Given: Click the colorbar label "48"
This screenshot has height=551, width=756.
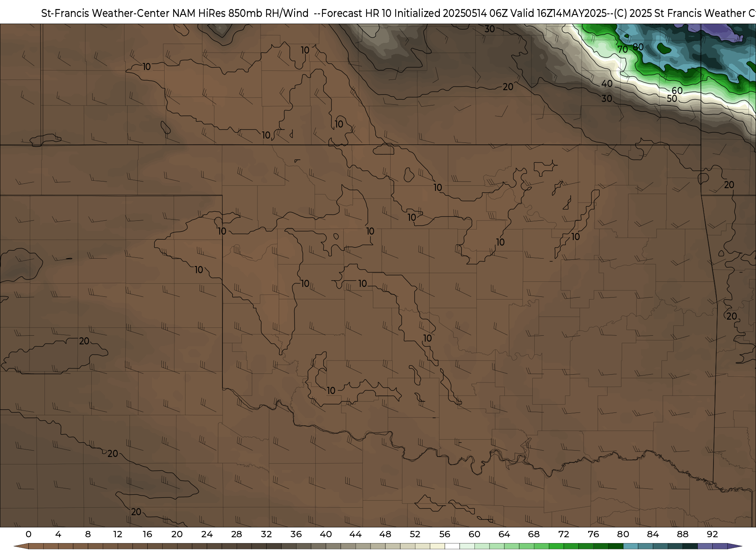Looking at the screenshot, I should click(x=385, y=534).
